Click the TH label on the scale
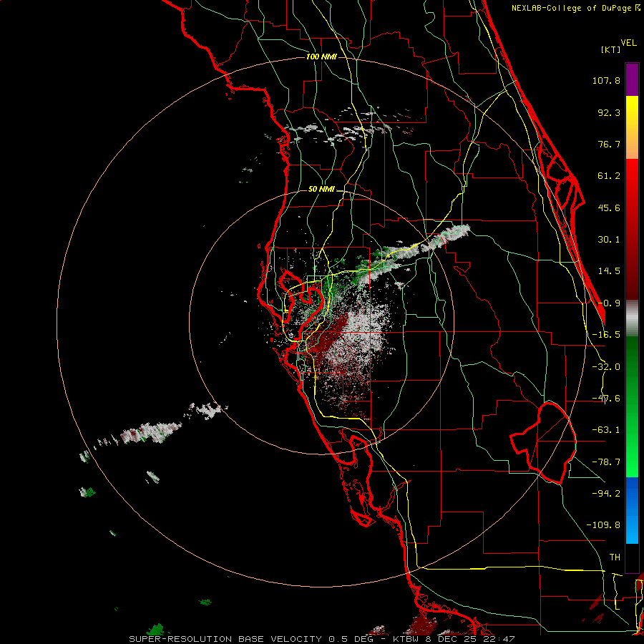The height and width of the screenshot is (644, 644). coord(615,557)
